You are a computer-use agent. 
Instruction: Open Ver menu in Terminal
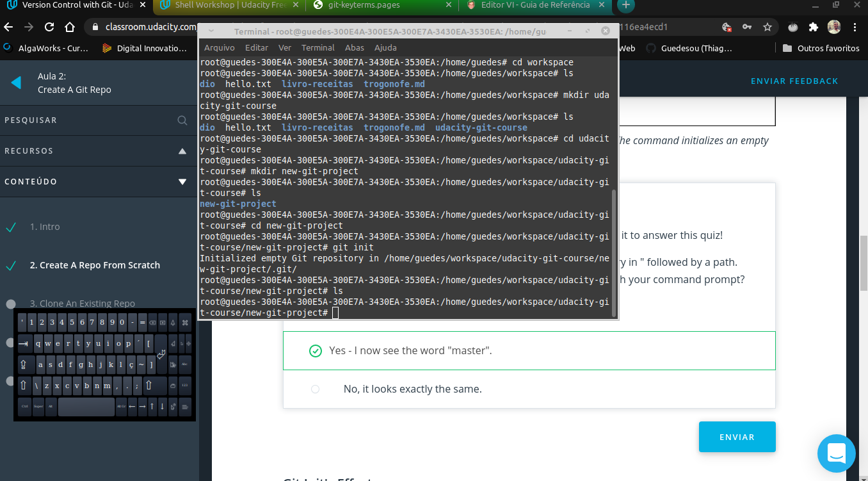pyautogui.click(x=285, y=48)
